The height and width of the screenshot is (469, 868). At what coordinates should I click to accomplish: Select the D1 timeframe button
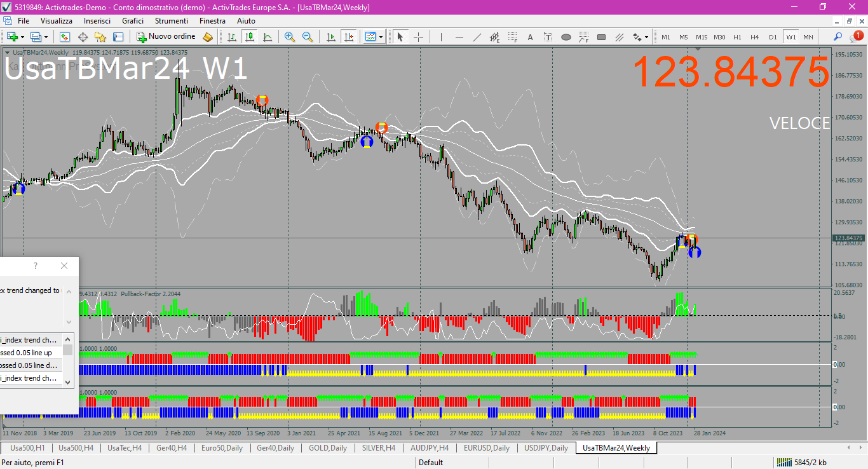coord(773,37)
